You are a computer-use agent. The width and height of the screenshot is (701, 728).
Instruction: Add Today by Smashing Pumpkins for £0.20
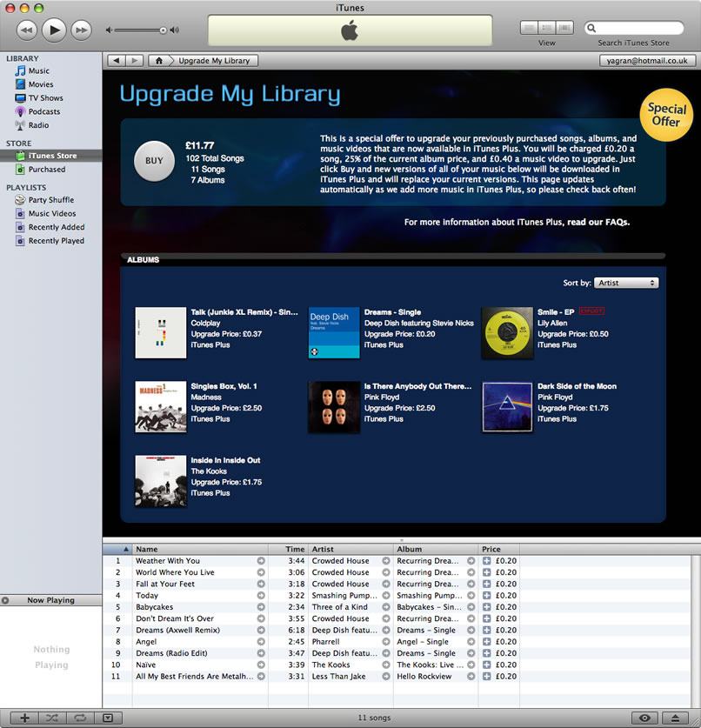pos(486,595)
